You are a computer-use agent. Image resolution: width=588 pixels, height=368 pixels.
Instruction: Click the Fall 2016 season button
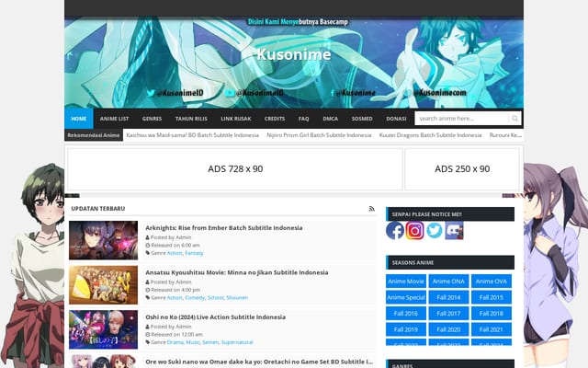click(406, 314)
